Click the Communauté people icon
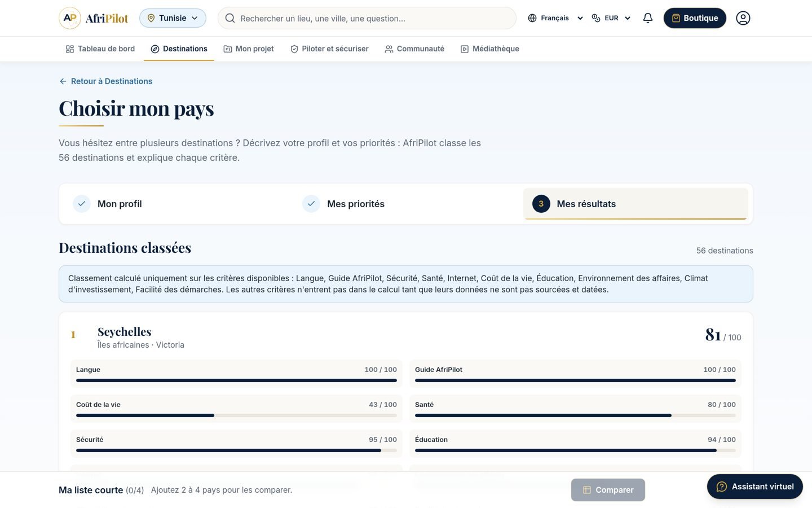The width and height of the screenshot is (812, 508). point(389,49)
